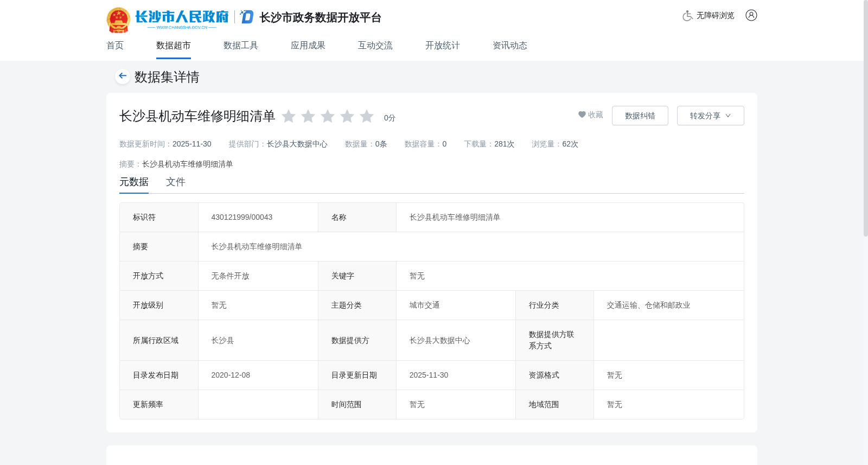The image size is (868, 465).
Task: Click the 数据纠错 button
Action: (x=640, y=116)
